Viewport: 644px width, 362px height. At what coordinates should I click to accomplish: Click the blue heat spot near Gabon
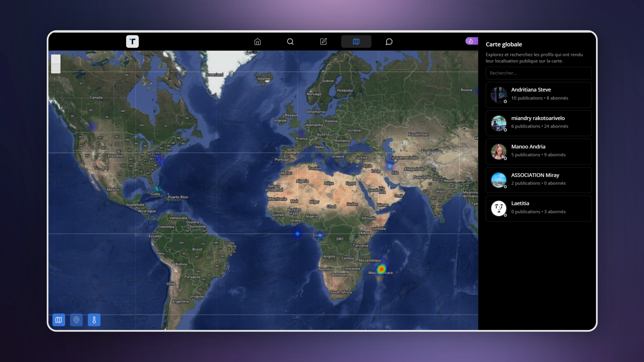[x=319, y=235]
